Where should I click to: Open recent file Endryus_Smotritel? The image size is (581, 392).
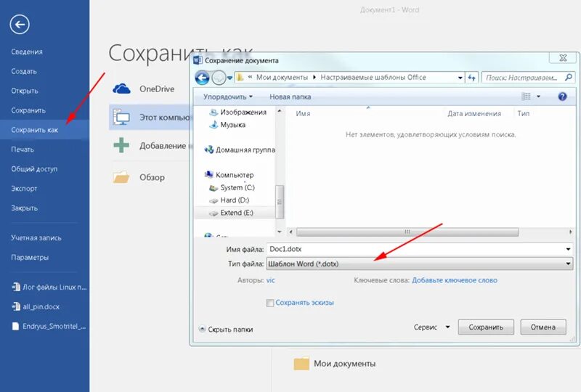pos(49,326)
